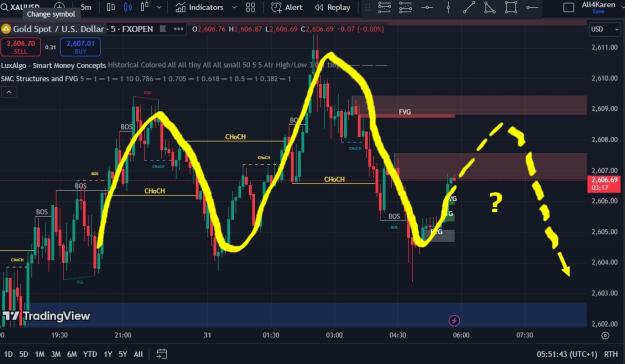Set range to 1M
This screenshot has width=625, height=364.
(x=39, y=354)
